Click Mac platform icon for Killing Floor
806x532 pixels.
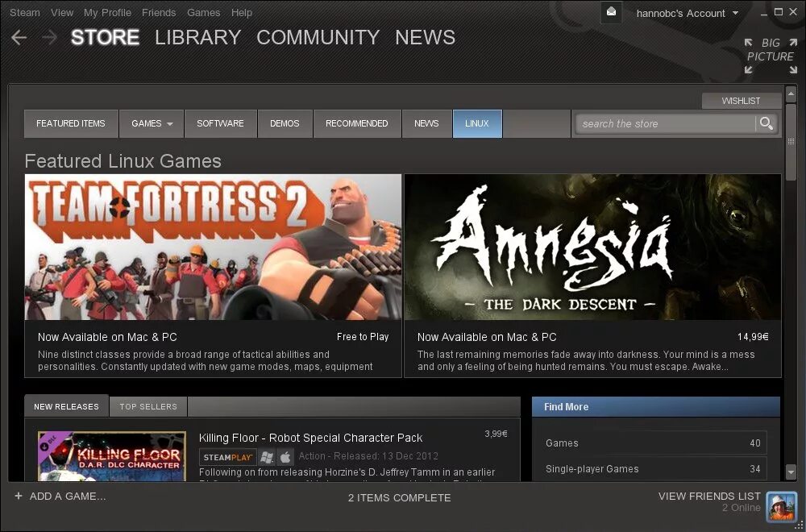[x=285, y=457]
